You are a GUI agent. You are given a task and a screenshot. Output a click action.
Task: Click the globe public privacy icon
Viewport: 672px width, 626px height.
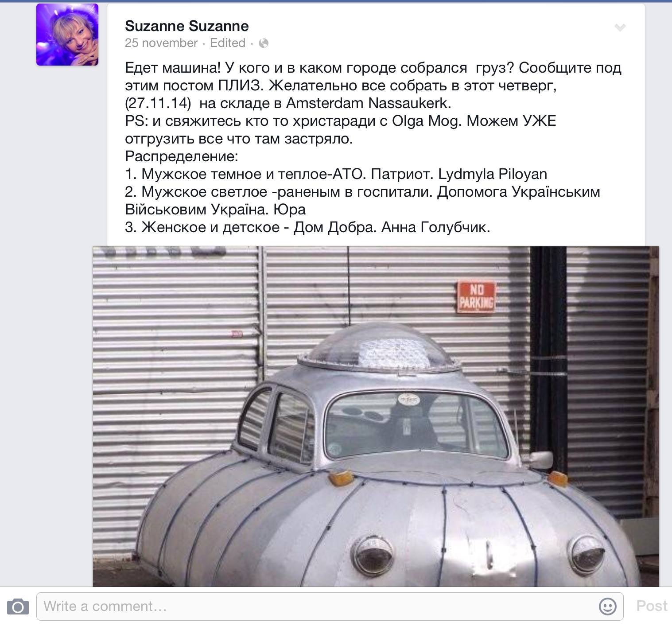264,43
